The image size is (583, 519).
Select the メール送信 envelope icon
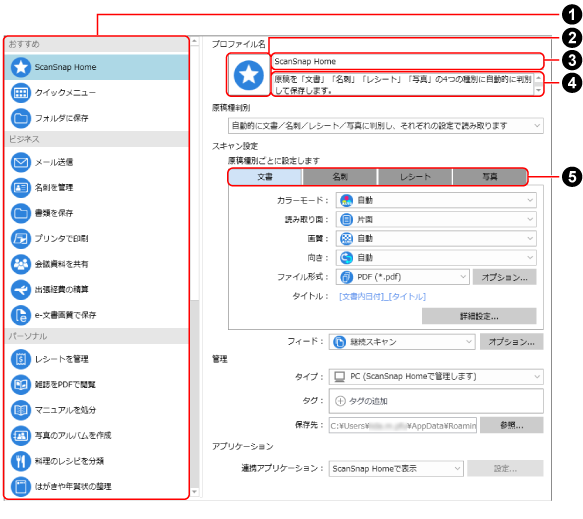tap(21, 162)
